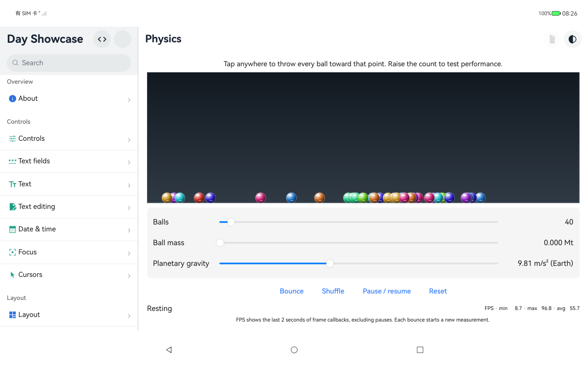Tap the blank round button beside the code icon
Screen dimensions: 588x368
[123, 39]
